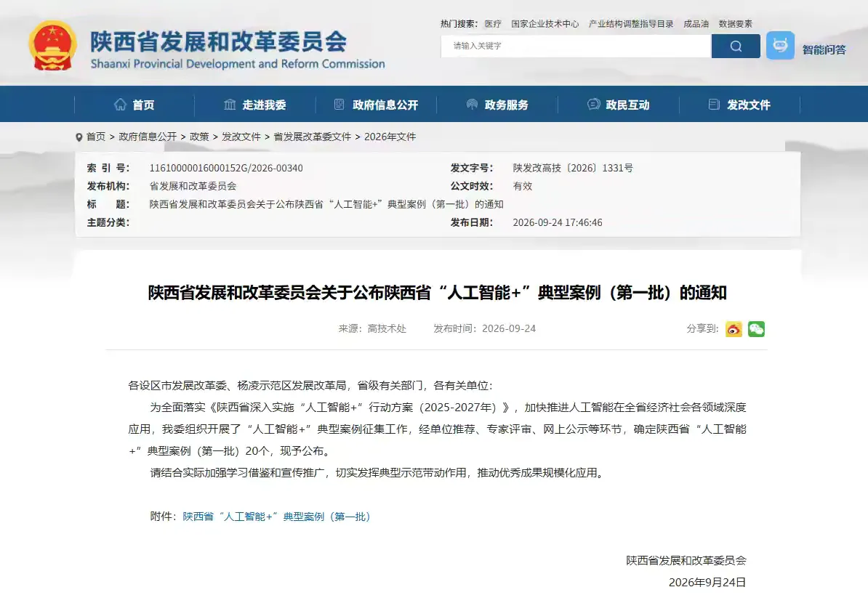Click the national emblem logo

52,46
